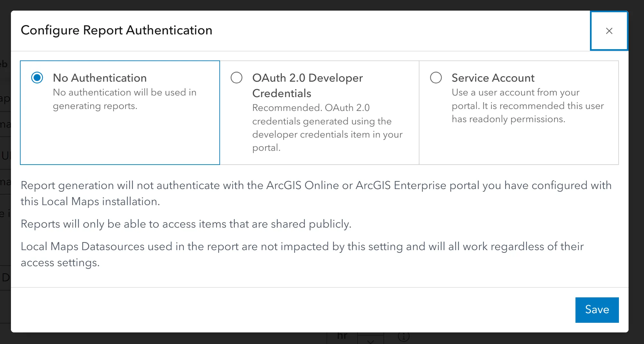Click the hr unit label behind the dialog

[343, 336]
